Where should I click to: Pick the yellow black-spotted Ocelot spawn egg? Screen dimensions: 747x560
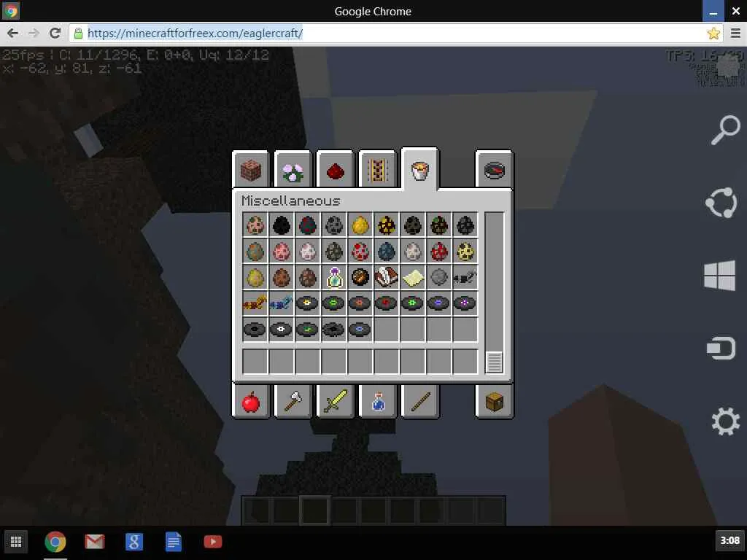(x=465, y=251)
